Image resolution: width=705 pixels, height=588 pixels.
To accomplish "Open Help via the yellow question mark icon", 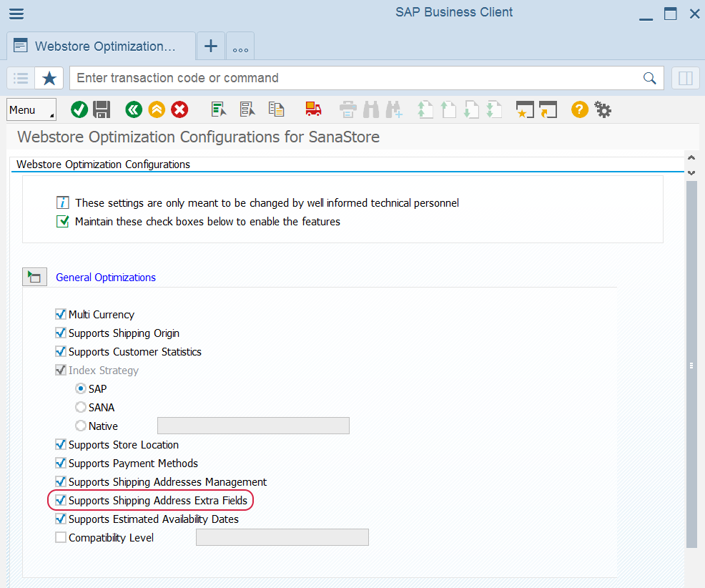I will point(580,109).
